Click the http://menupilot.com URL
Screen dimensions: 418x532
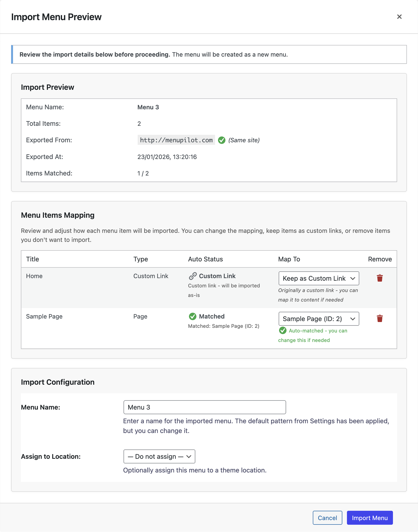click(x=176, y=140)
